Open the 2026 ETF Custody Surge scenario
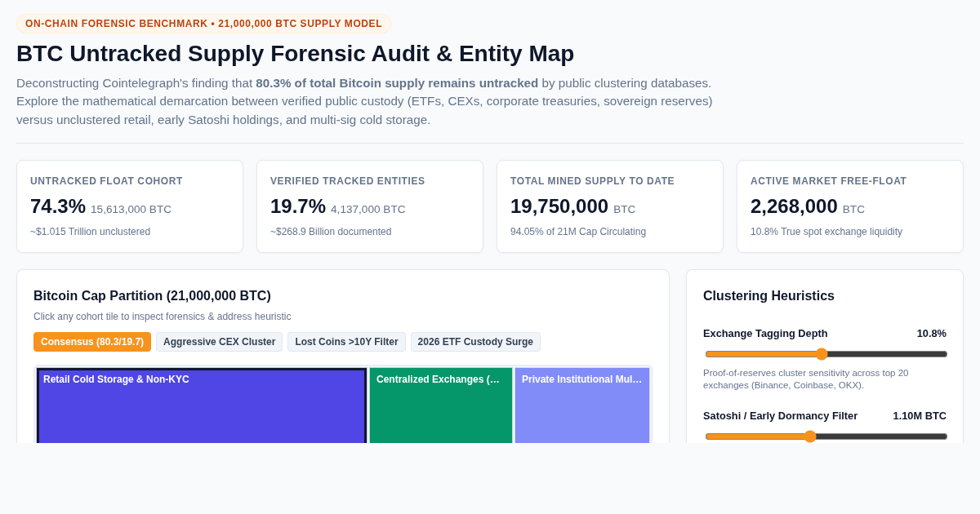 [x=475, y=342]
